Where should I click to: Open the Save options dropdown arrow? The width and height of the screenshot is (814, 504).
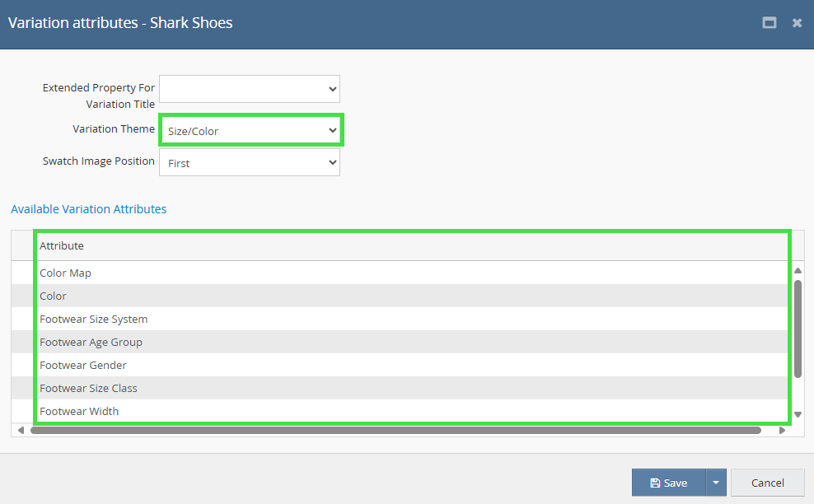716,483
